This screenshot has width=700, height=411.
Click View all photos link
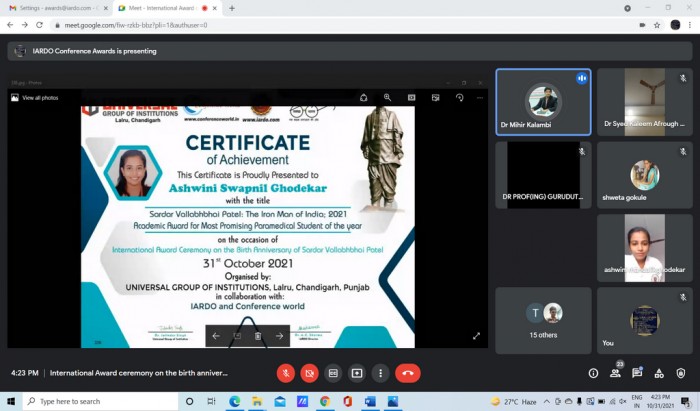point(35,98)
